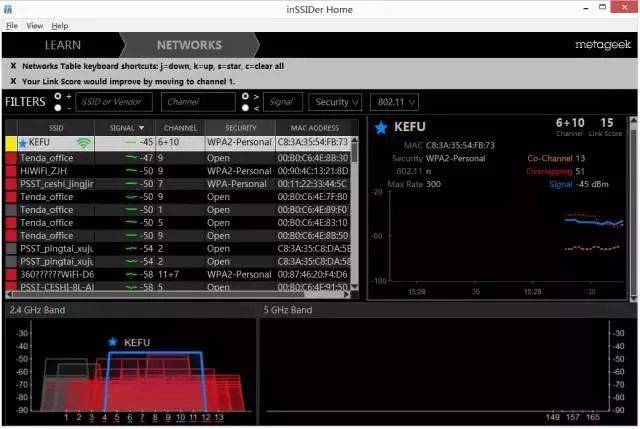Click the metageek logo
This screenshot has height=429, width=640.
[603, 44]
